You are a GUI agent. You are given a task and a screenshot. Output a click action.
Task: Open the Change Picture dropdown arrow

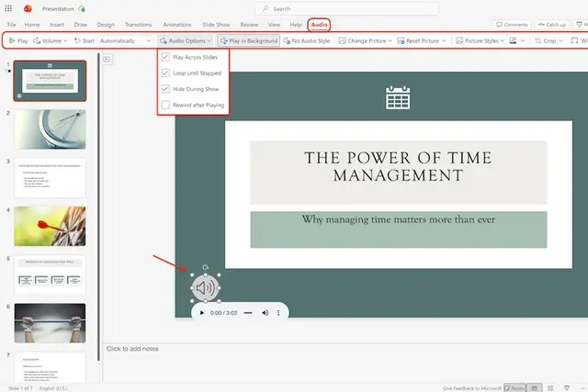click(390, 40)
